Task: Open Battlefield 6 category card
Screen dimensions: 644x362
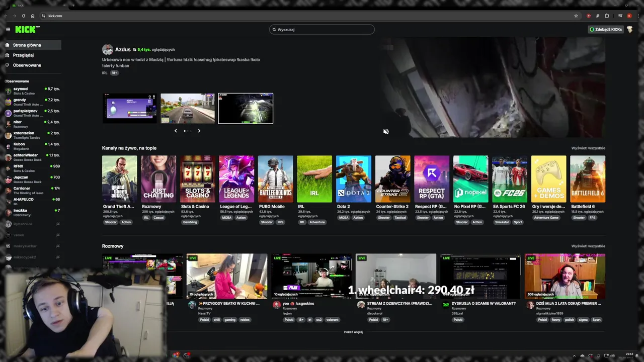Action: pos(588,179)
